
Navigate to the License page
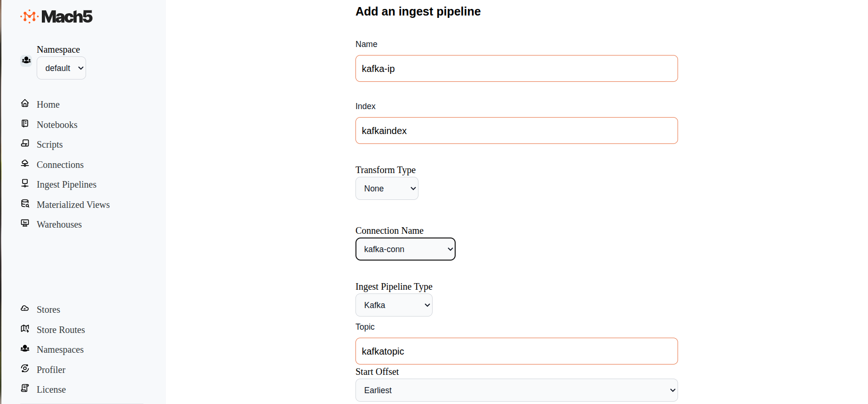(51, 389)
